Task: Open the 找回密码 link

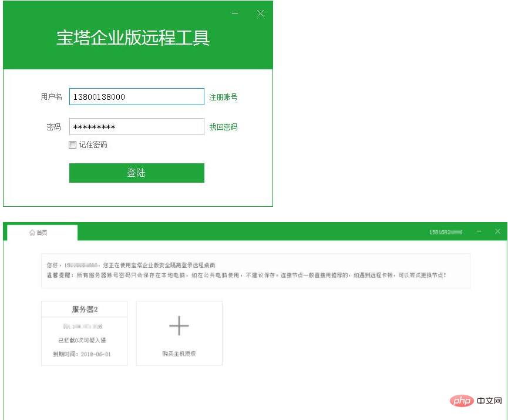Action: pos(223,127)
